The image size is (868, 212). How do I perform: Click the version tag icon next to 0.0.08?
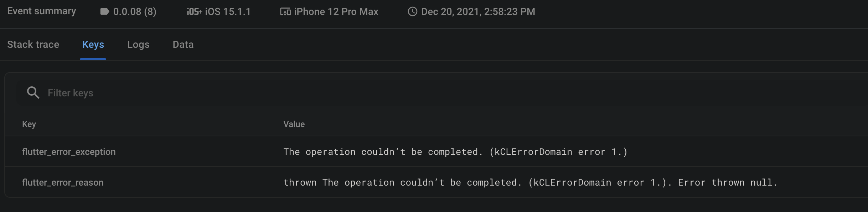(x=104, y=11)
